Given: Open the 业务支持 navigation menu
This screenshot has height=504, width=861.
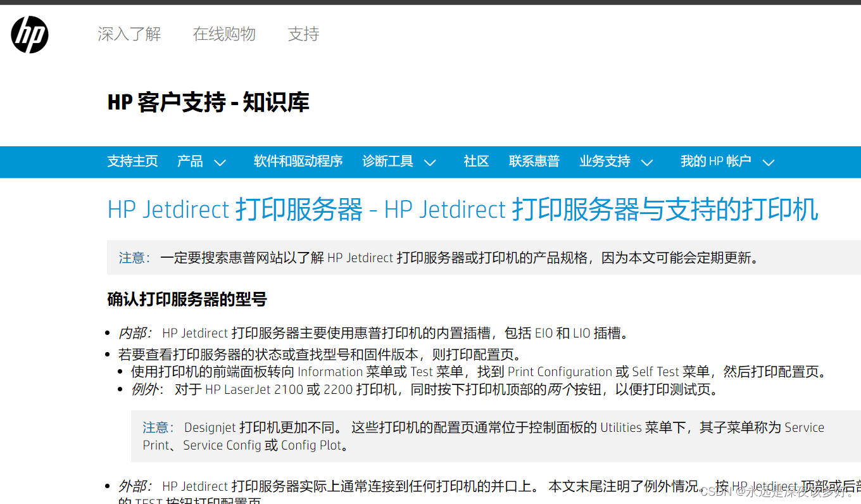Looking at the screenshot, I should coord(605,161).
